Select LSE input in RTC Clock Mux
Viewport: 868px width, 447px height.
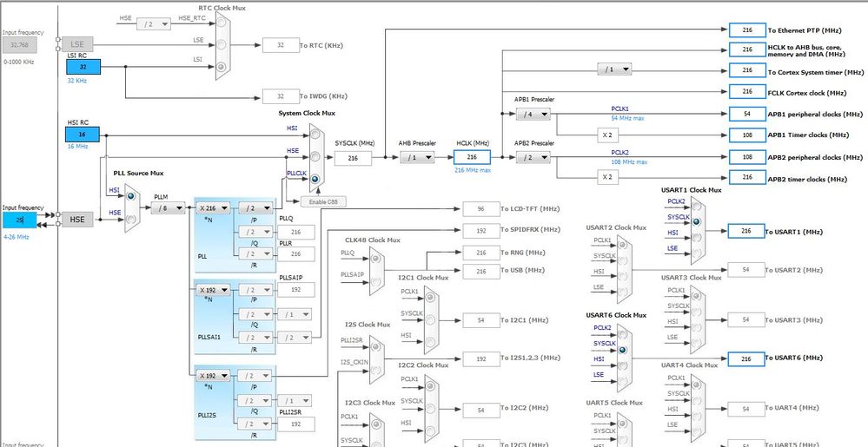pyautogui.click(x=222, y=45)
